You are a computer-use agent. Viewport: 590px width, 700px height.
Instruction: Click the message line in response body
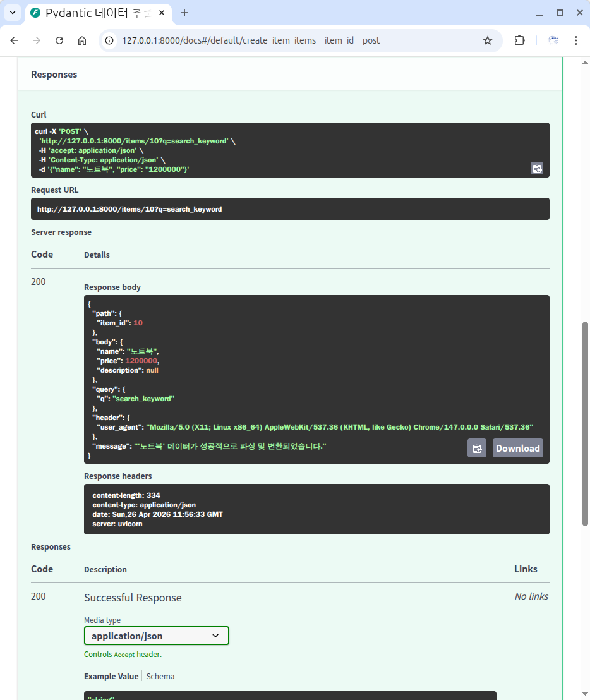(209, 447)
